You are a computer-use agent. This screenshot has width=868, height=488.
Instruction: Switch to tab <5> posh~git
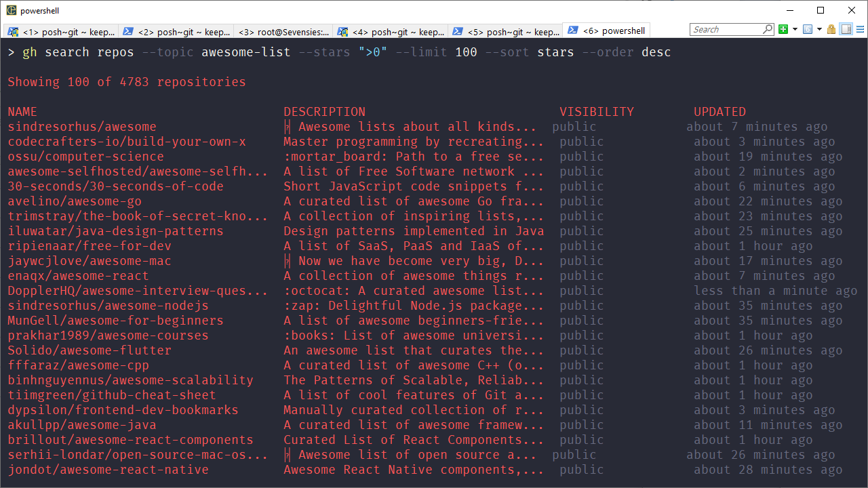point(505,31)
